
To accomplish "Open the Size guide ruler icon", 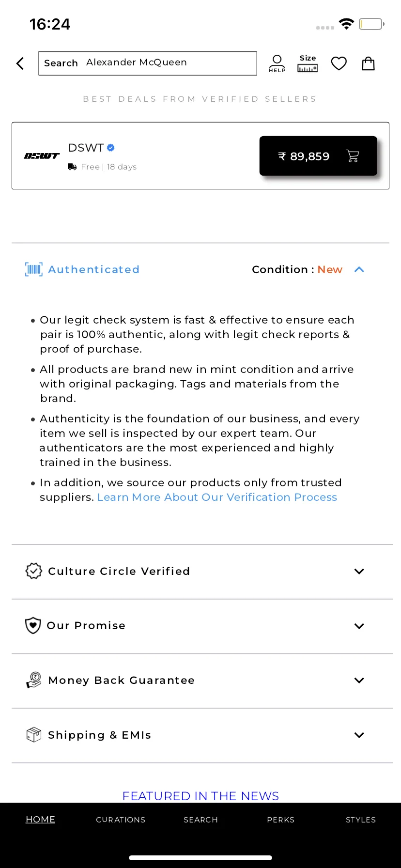I will [x=308, y=63].
